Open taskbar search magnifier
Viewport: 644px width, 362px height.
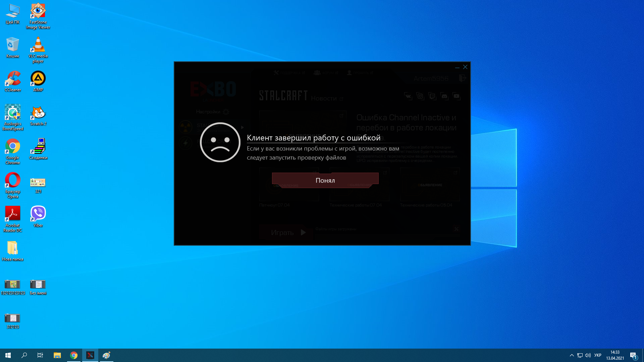pos(24,355)
